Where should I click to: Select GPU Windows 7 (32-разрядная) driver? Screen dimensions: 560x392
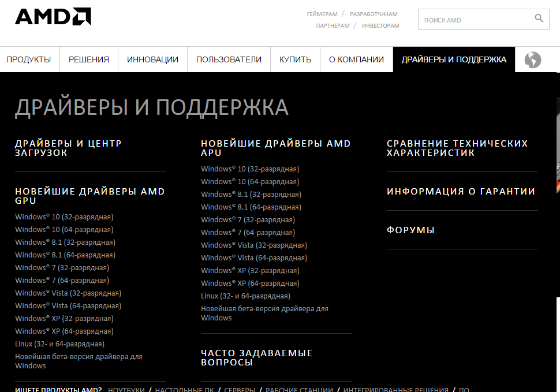[x=62, y=268]
